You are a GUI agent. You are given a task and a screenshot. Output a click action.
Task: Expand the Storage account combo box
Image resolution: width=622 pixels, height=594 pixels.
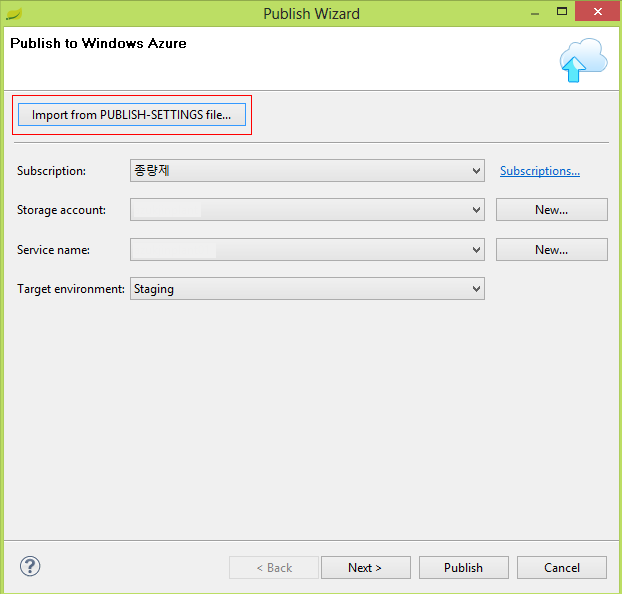pos(307,210)
